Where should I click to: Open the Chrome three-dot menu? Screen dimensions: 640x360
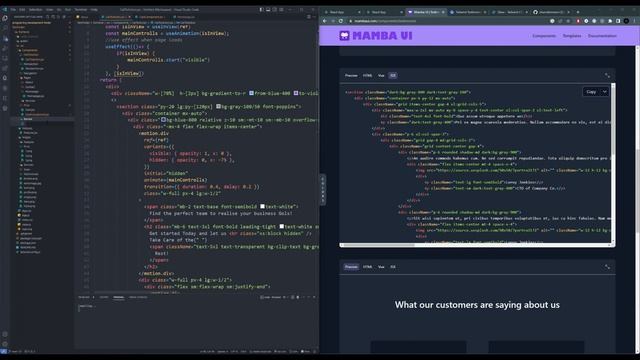pos(635,21)
